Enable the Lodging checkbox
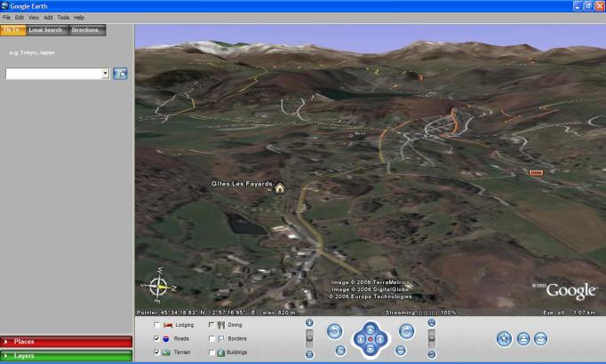Screen dimensions: 606x364 156,325
